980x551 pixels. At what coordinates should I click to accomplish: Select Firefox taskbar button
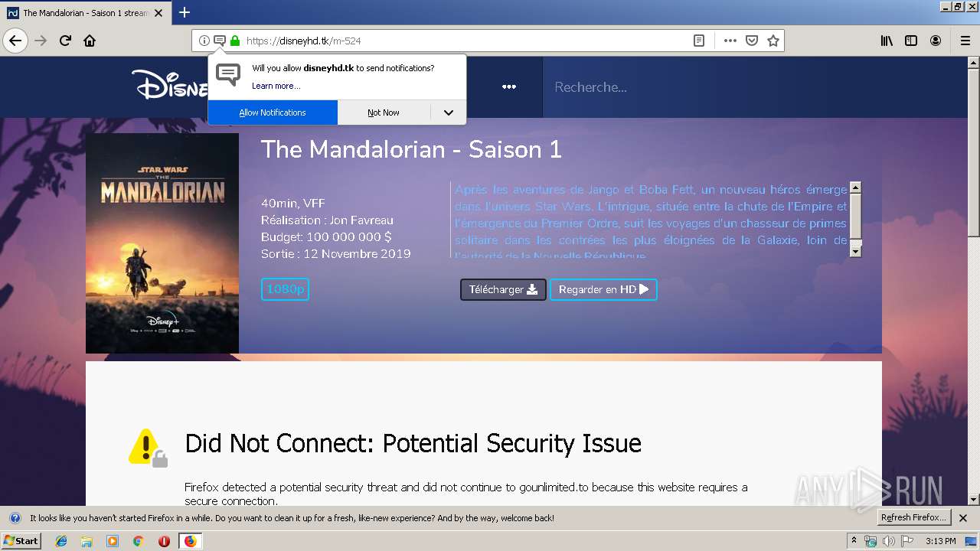[190, 541]
